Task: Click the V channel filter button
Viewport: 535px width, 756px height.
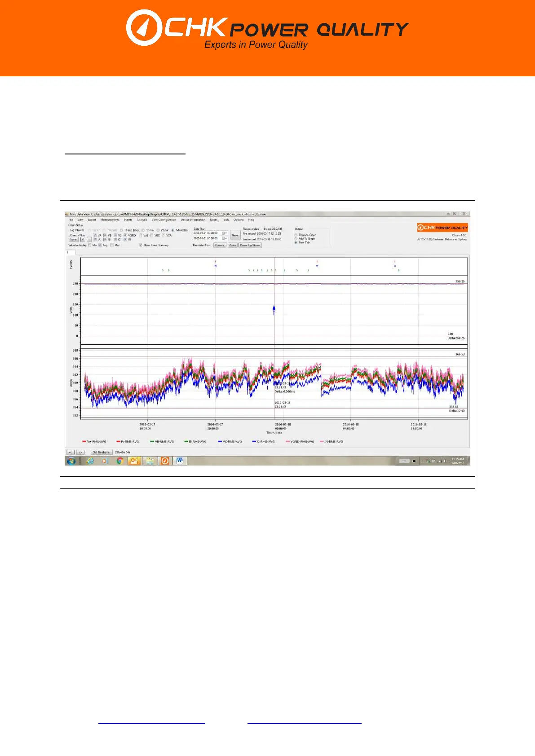Action: (83, 240)
